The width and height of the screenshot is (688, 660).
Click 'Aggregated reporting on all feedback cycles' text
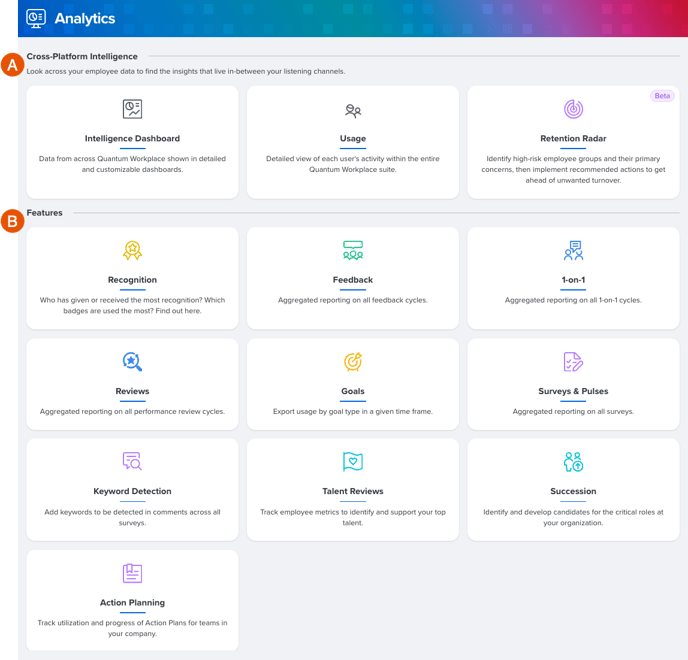(x=353, y=300)
